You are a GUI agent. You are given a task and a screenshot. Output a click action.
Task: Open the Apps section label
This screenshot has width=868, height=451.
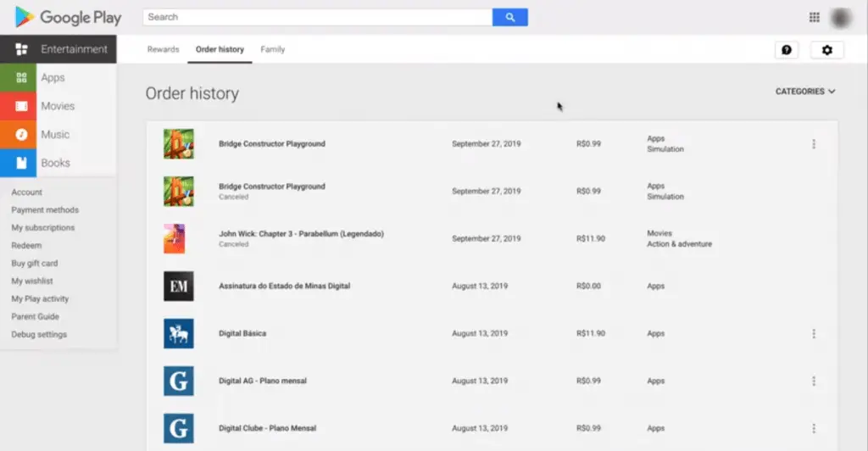(x=53, y=77)
